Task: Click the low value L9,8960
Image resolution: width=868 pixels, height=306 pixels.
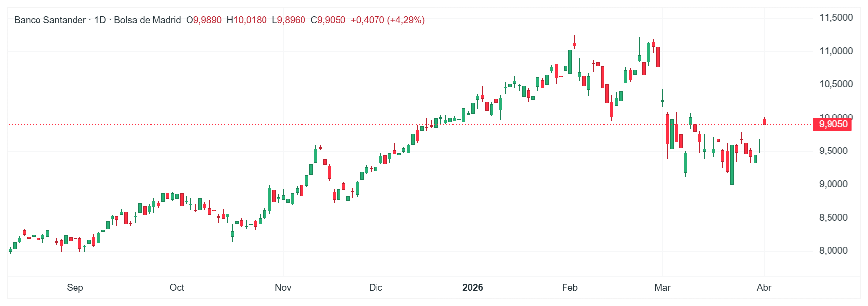Action: (x=289, y=20)
